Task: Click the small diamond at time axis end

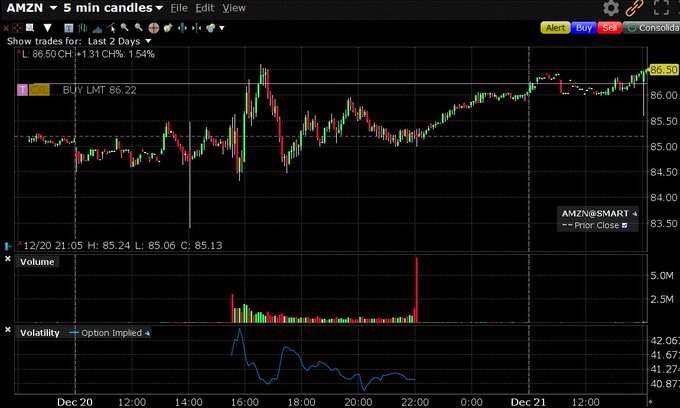Action: coord(650,402)
